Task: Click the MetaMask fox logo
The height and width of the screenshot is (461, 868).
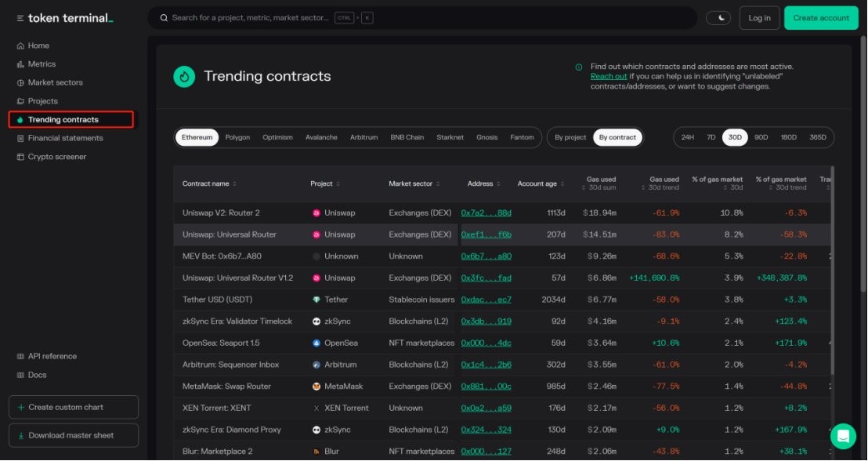Action: [316, 387]
